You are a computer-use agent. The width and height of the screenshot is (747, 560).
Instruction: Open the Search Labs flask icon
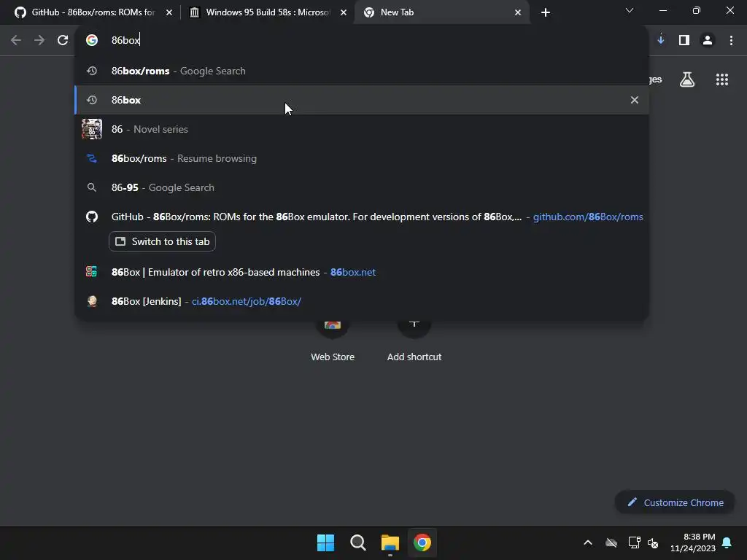point(687,79)
